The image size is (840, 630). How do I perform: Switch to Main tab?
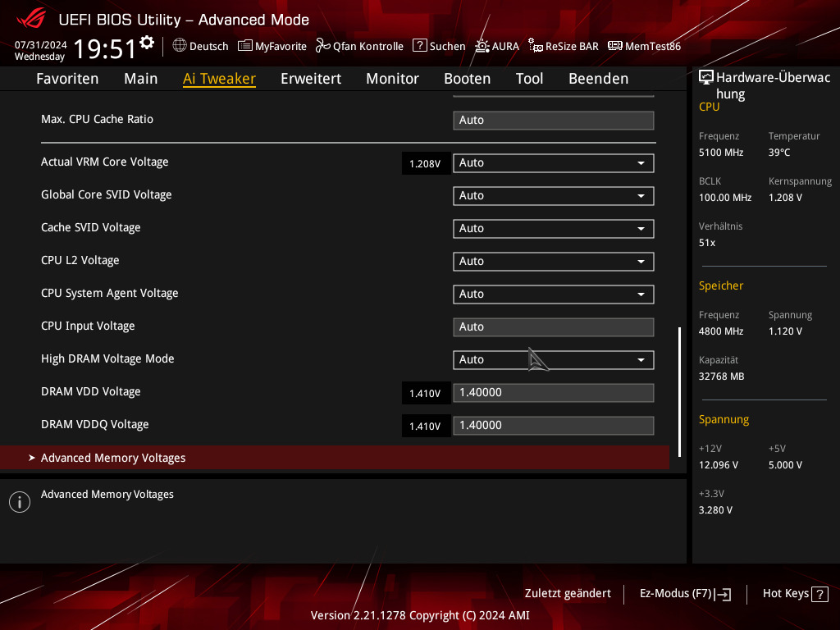coord(141,79)
